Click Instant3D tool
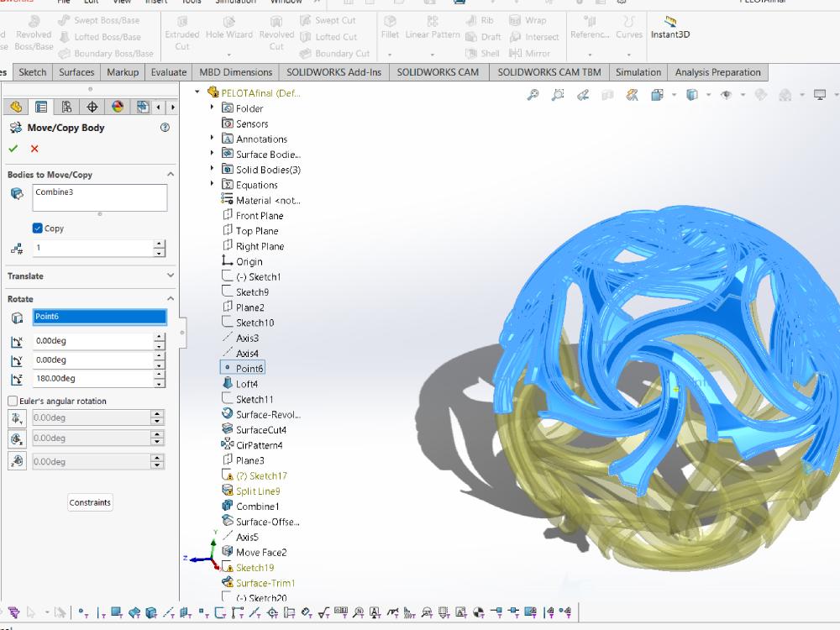The height and width of the screenshot is (630, 840). [670, 28]
